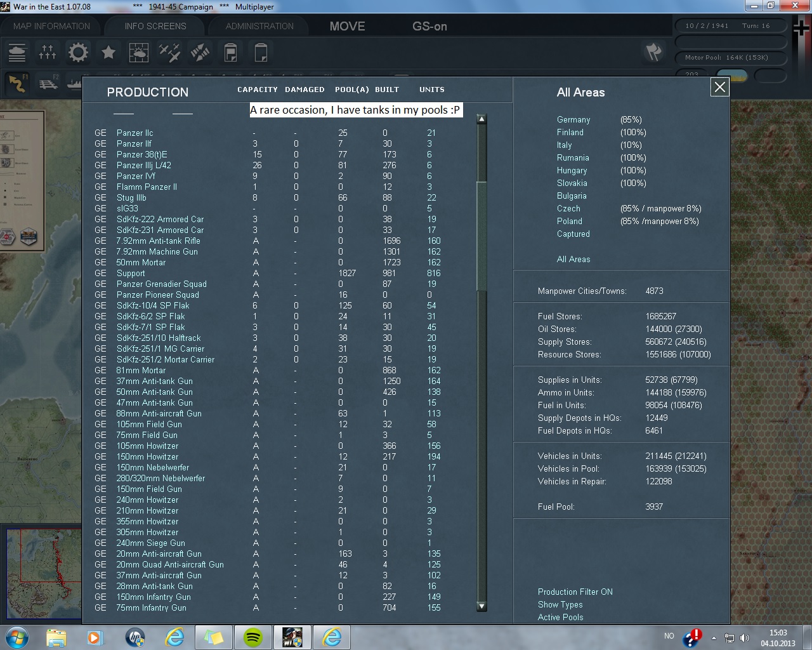Toggle Show Types option

(x=560, y=604)
